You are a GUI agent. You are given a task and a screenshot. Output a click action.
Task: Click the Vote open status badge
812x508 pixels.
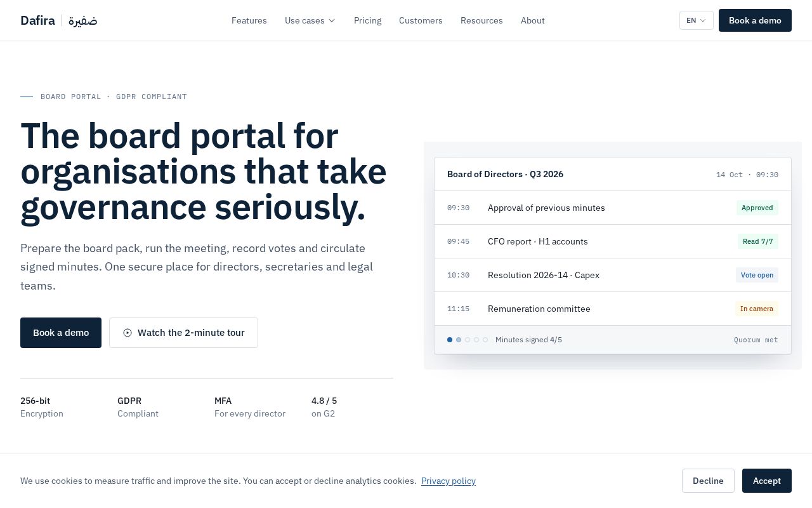[x=757, y=275]
